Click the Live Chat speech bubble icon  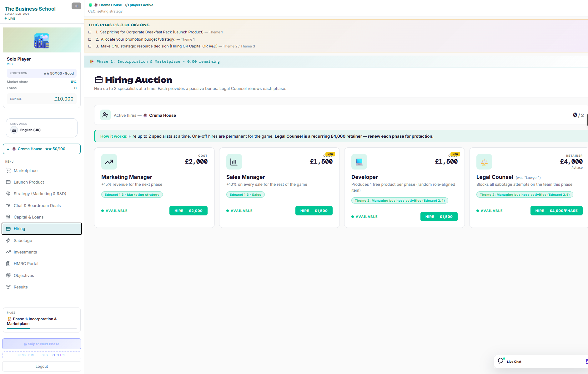coord(501,361)
